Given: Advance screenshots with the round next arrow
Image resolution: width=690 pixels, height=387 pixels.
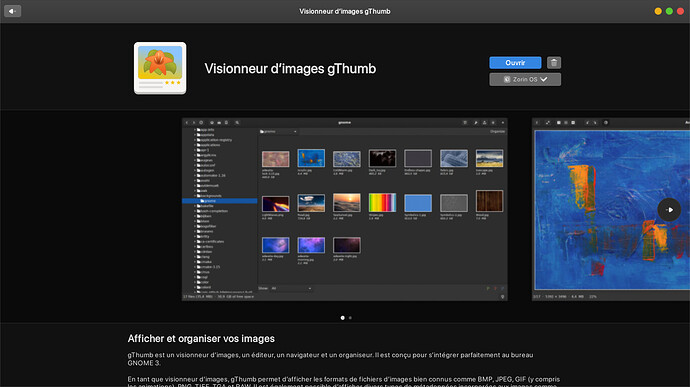Looking at the screenshot, I should point(669,210).
